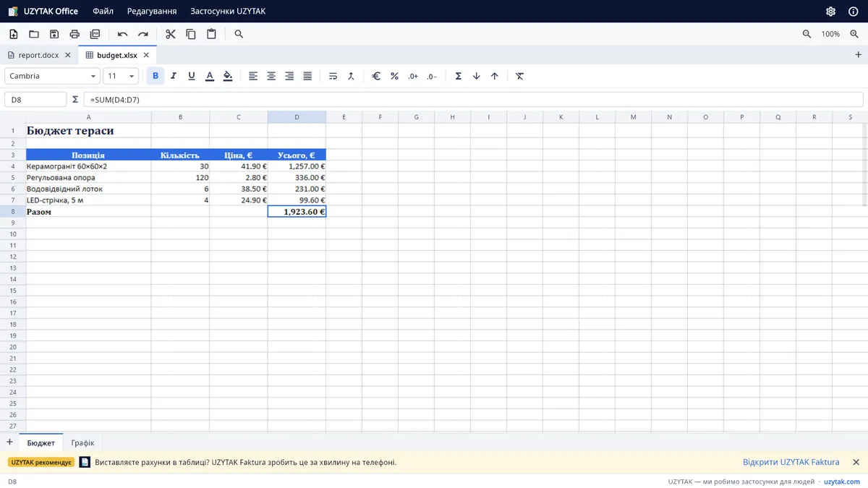Open the Файл menu
The width and height of the screenshot is (868, 488).
point(103,12)
